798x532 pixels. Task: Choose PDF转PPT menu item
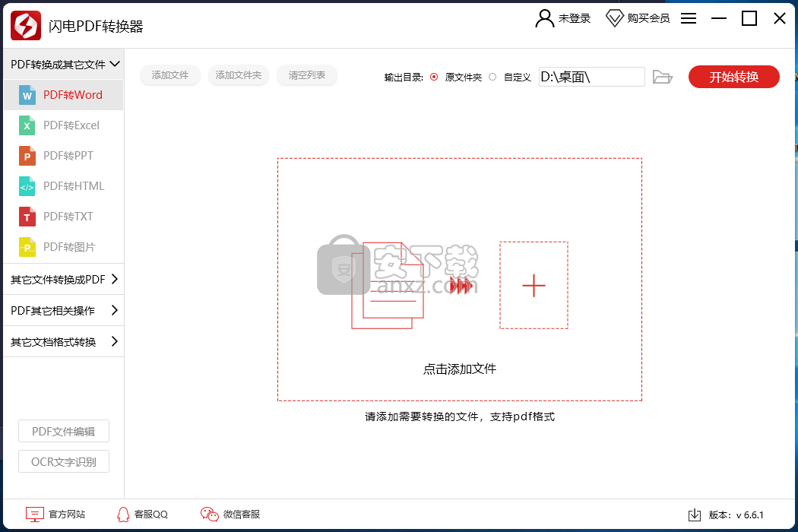(64, 156)
